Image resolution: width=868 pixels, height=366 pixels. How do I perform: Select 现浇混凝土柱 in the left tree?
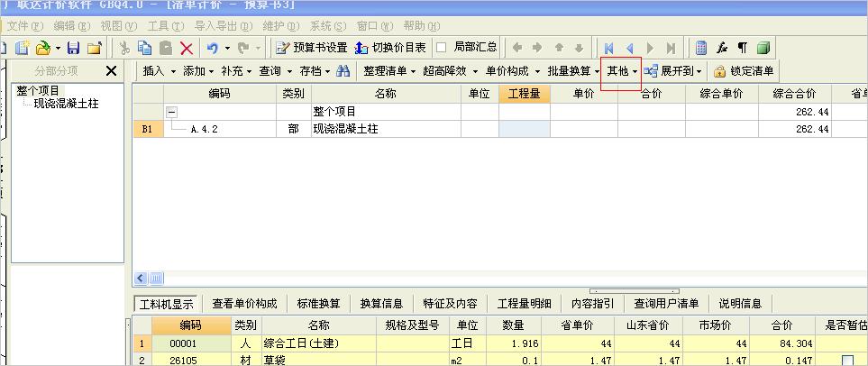66,105
